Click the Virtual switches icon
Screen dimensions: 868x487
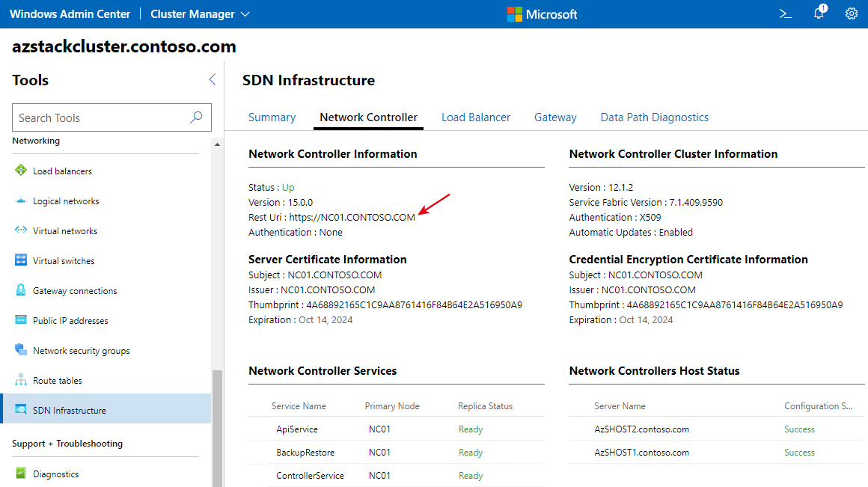[21, 260]
